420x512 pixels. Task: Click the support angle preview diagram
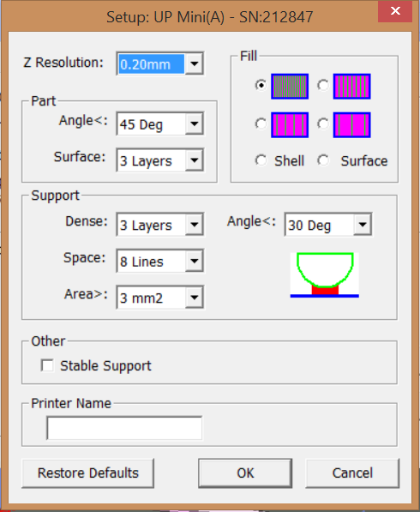click(x=325, y=274)
